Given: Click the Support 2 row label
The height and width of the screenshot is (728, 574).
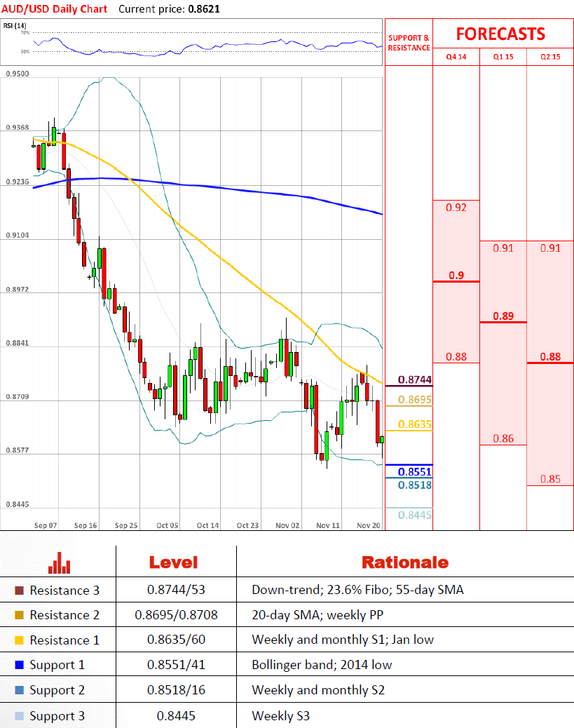Looking at the screenshot, I should tap(57, 690).
